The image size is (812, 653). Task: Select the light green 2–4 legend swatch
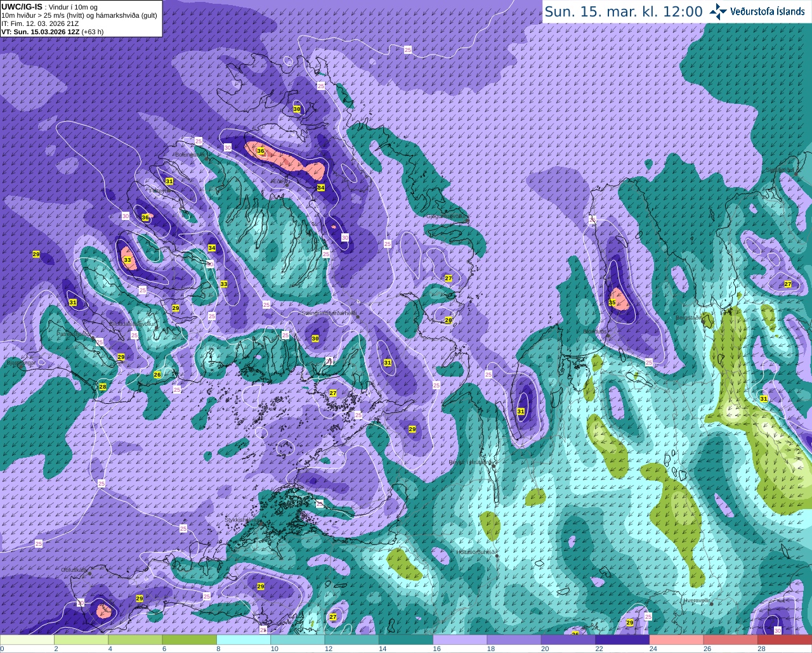click(81, 640)
